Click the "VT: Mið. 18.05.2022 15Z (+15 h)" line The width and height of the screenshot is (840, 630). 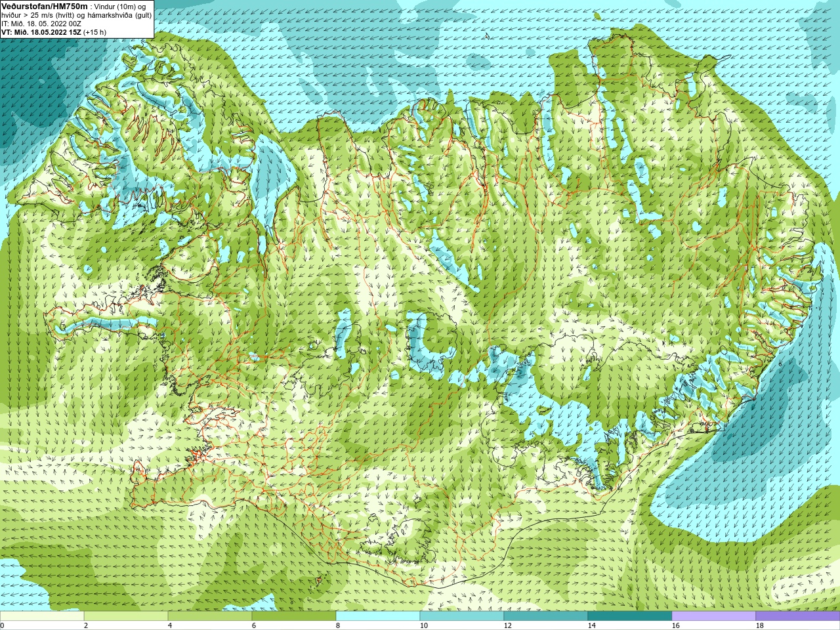(54, 32)
